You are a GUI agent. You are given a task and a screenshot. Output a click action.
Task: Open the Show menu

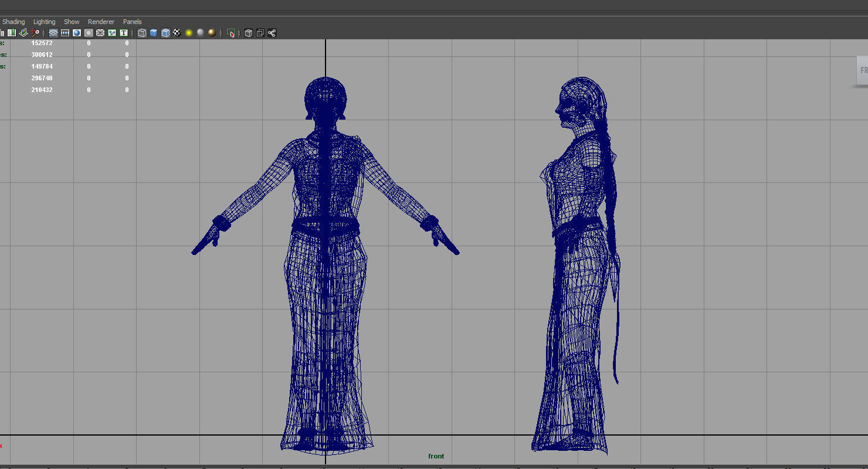point(72,22)
